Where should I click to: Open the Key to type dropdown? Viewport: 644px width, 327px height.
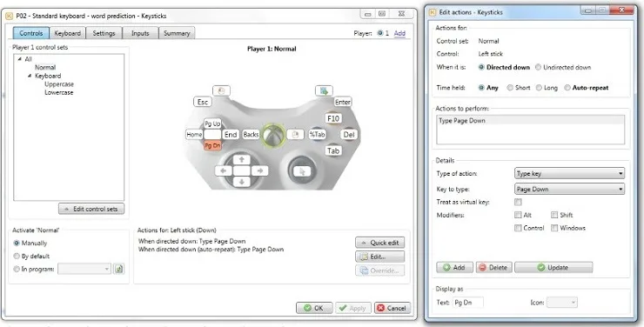(569, 189)
